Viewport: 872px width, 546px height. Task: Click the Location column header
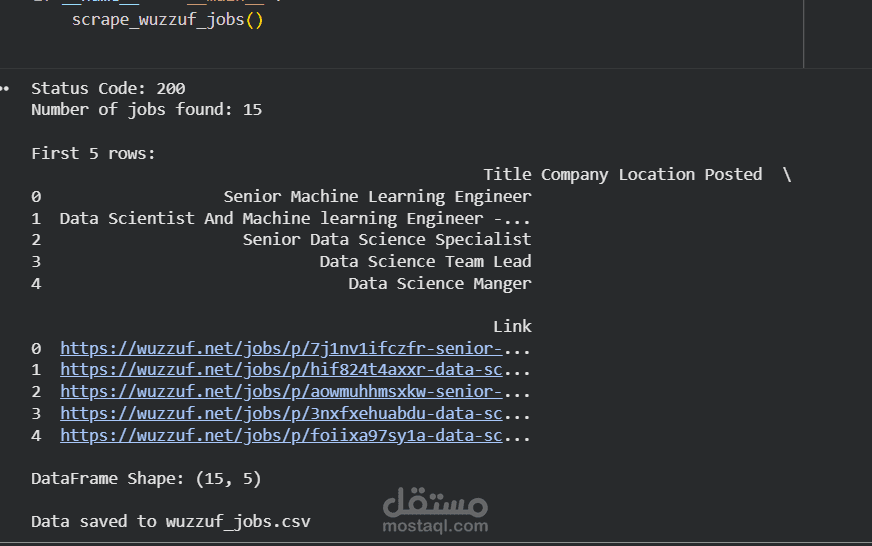(x=657, y=175)
